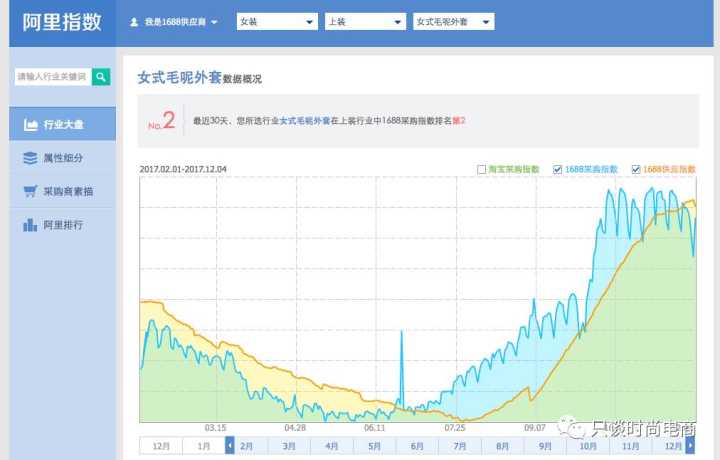Uncheck the 1688采购指数 checkbox
This screenshot has height=460, width=720.
[x=557, y=169]
